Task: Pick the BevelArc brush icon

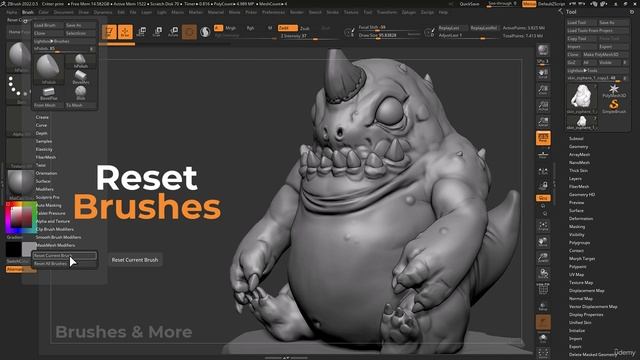Action: point(80,77)
